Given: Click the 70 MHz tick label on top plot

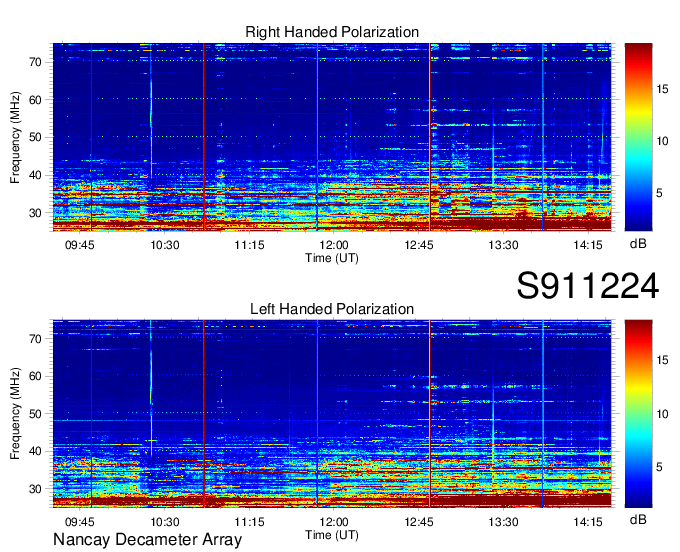Looking at the screenshot, I should click(36, 62).
